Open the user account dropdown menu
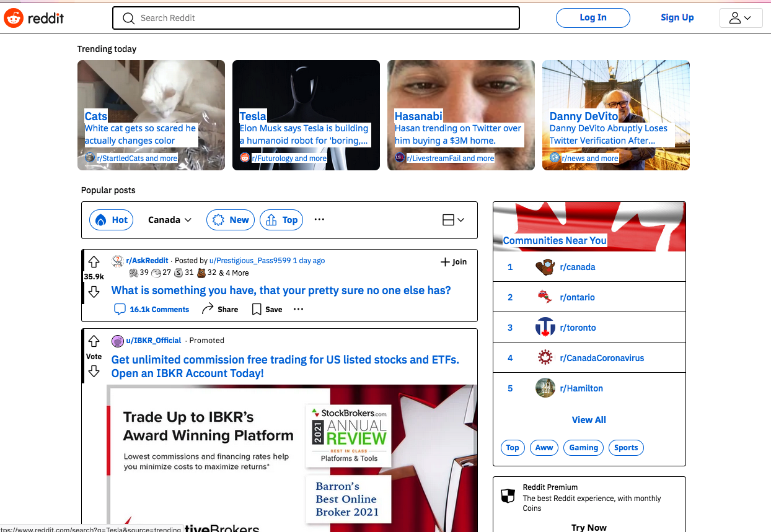The image size is (771, 532). tap(741, 18)
